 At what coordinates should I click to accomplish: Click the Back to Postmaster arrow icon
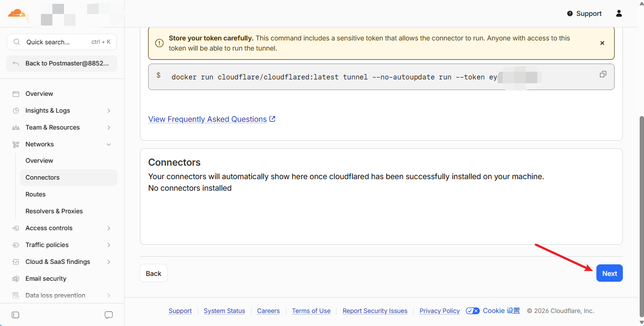click(x=16, y=63)
